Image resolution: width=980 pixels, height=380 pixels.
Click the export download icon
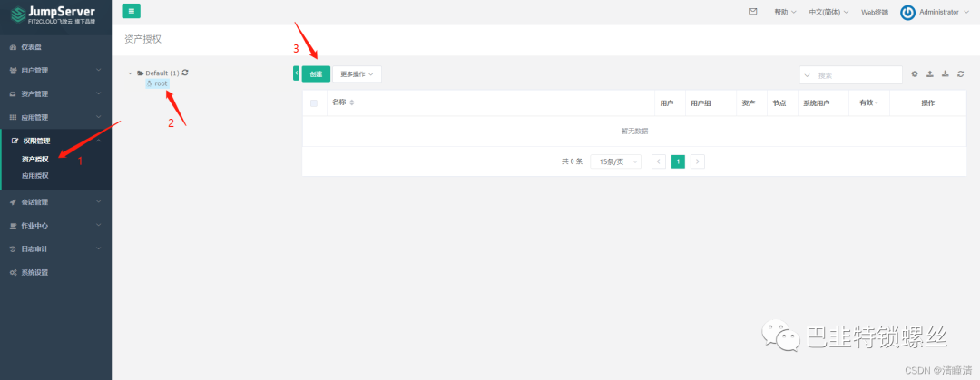pyautogui.click(x=945, y=74)
